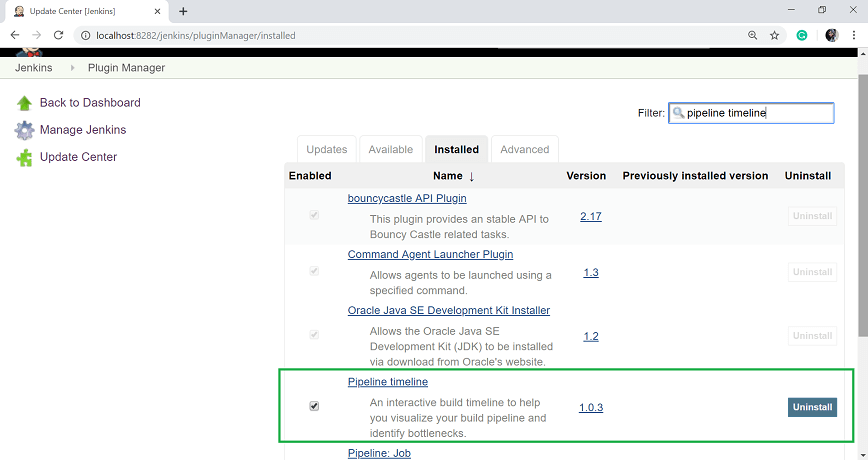Viewport: 868px width, 460px height.
Task: Open a new browser tab
Action: pos(183,11)
